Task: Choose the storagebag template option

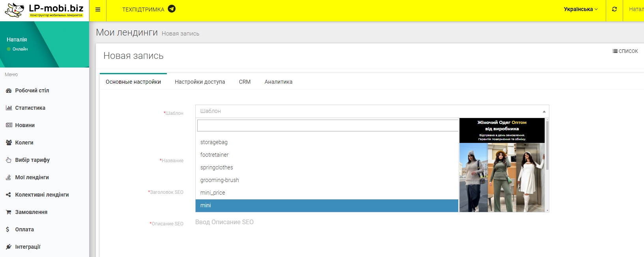Action: coord(214,142)
